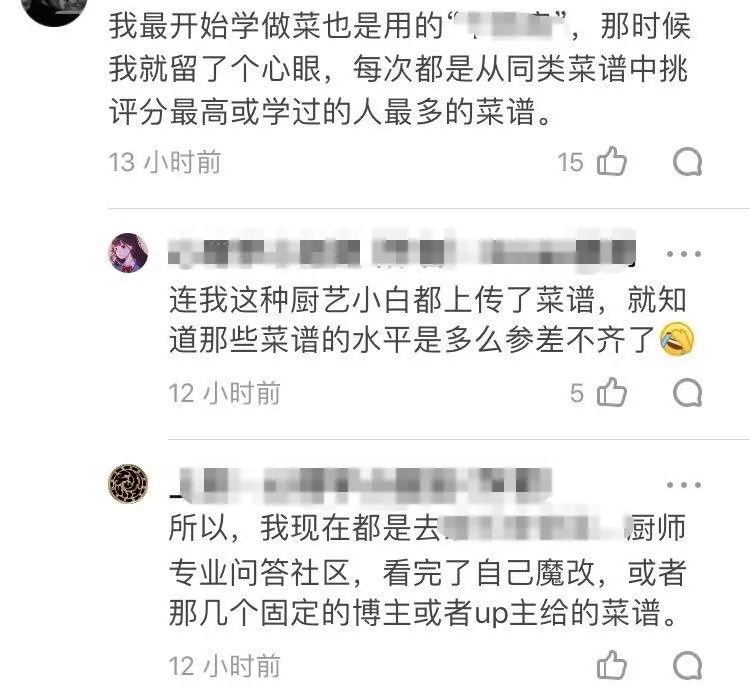Image resolution: width=750 pixels, height=698 pixels.
Task: Reply to the comment posted 13 hours ago
Action: (x=687, y=162)
